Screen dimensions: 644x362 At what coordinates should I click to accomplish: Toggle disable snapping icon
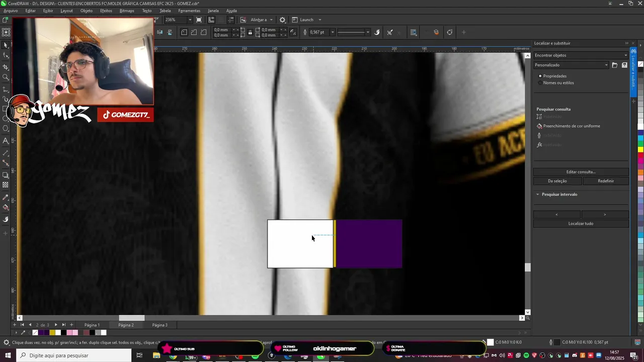coord(243,20)
